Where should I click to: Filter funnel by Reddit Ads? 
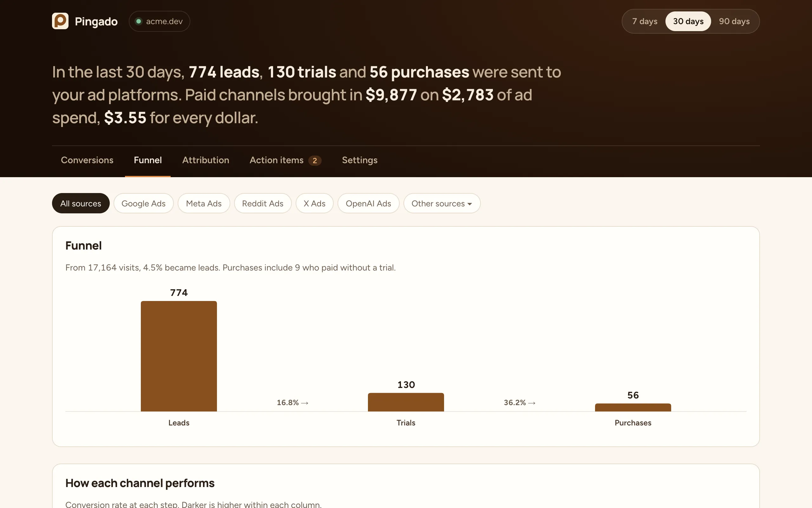click(263, 203)
